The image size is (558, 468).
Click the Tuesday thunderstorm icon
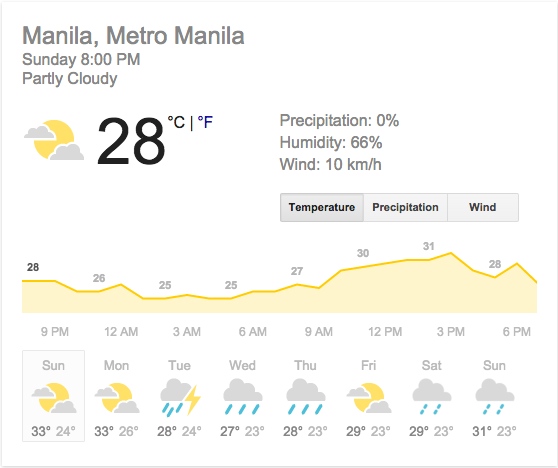tap(180, 398)
